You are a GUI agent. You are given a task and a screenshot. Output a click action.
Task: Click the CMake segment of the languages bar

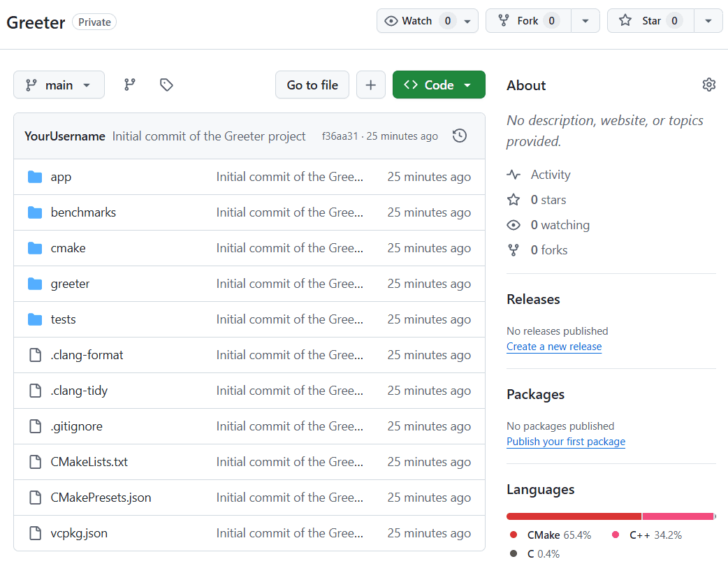(x=573, y=516)
